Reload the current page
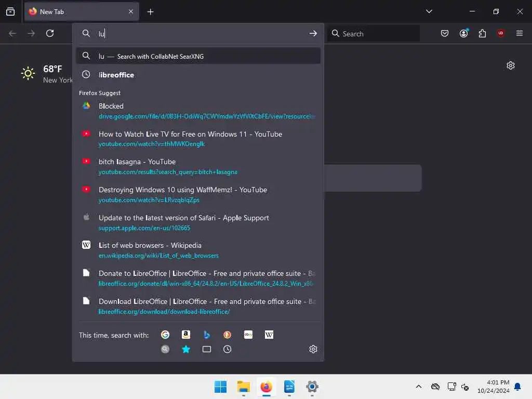This screenshot has height=399, width=532. tap(50, 33)
